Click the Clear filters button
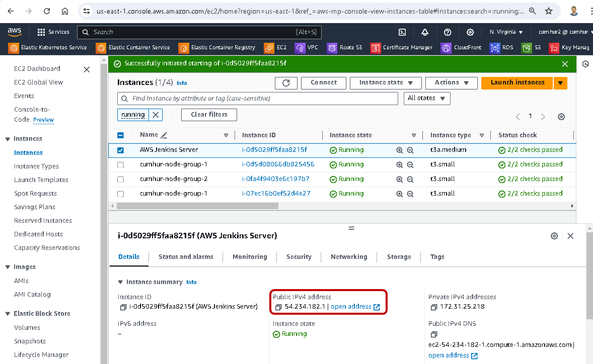The image size is (593, 364). (209, 115)
